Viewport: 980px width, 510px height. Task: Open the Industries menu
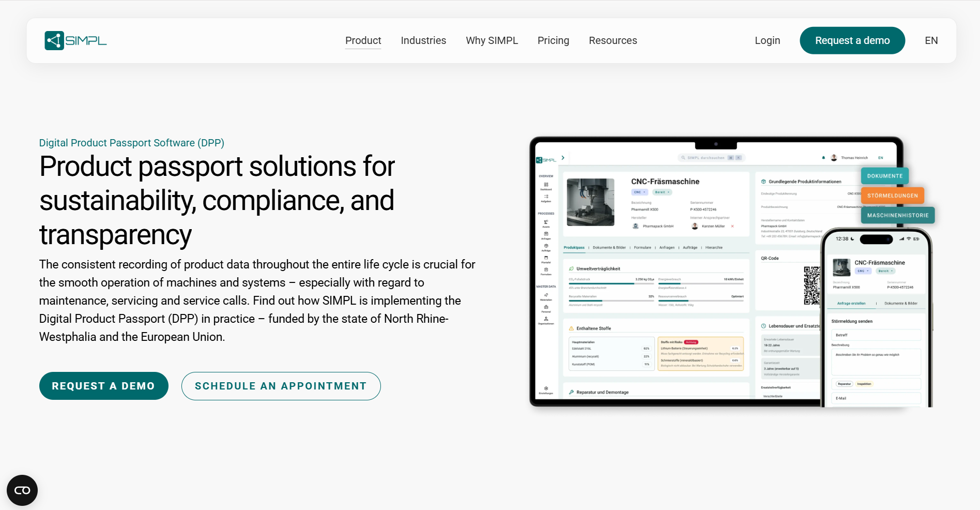423,40
